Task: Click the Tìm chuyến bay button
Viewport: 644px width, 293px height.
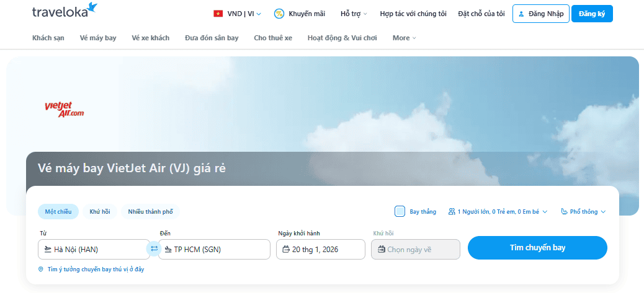Action: coord(537,248)
